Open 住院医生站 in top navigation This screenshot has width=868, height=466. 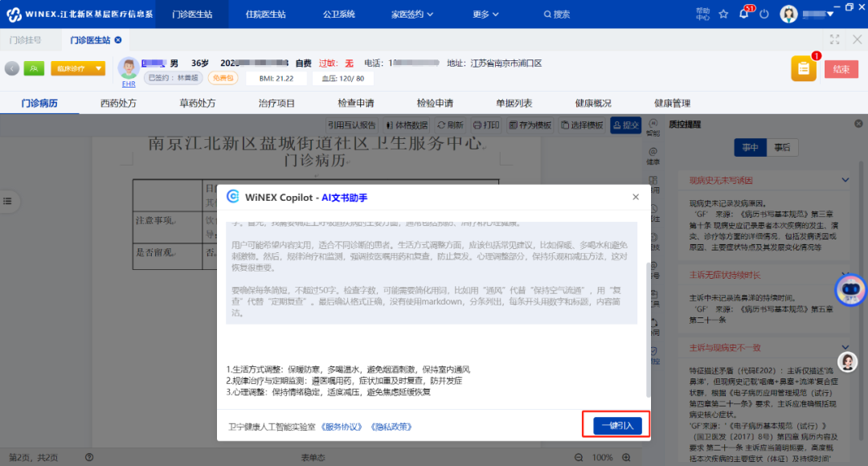266,14
